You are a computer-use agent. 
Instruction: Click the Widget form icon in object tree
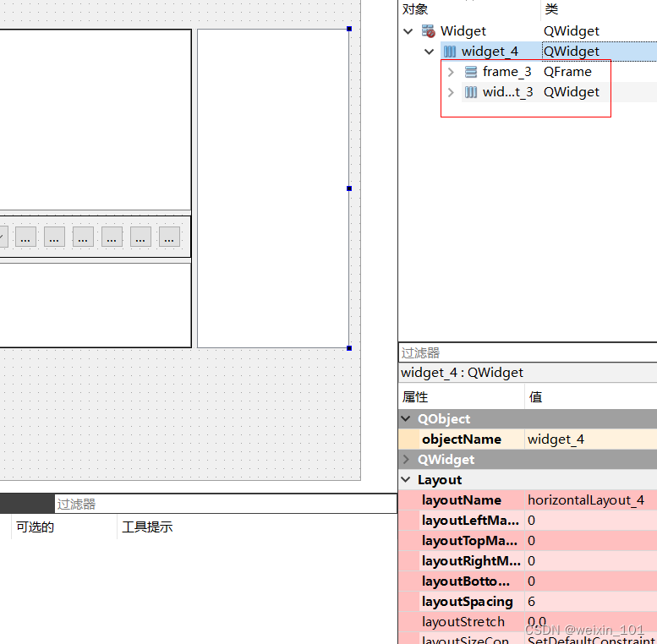coord(428,31)
